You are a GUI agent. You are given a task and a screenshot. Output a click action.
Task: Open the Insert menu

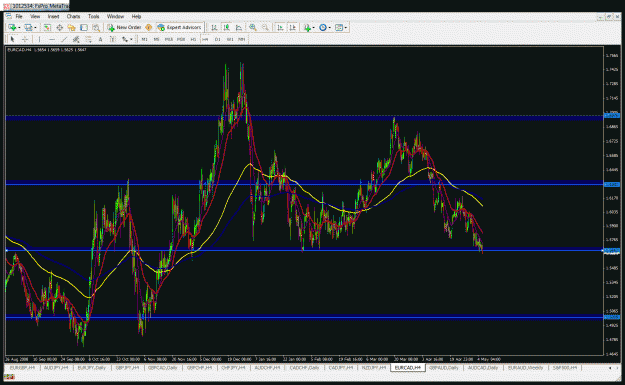pos(53,16)
